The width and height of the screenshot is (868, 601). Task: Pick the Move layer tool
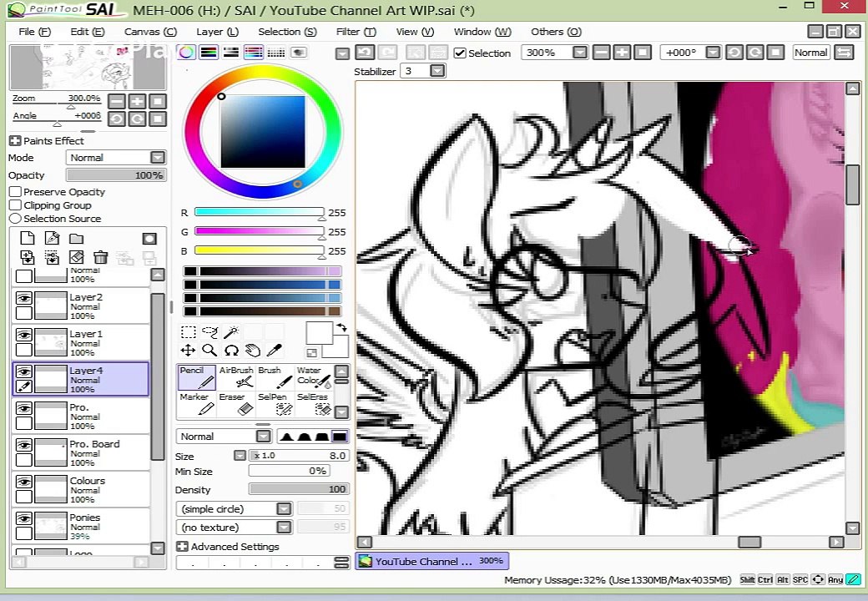coord(189,351)
